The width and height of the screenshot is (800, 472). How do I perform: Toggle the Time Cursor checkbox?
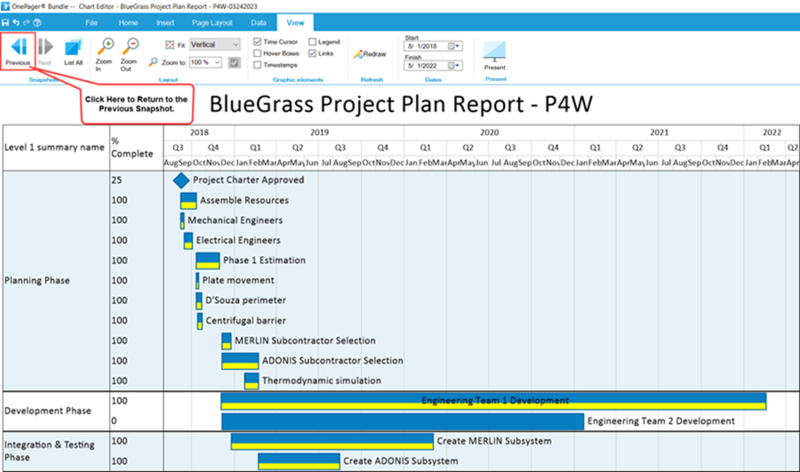click(257, 42)
